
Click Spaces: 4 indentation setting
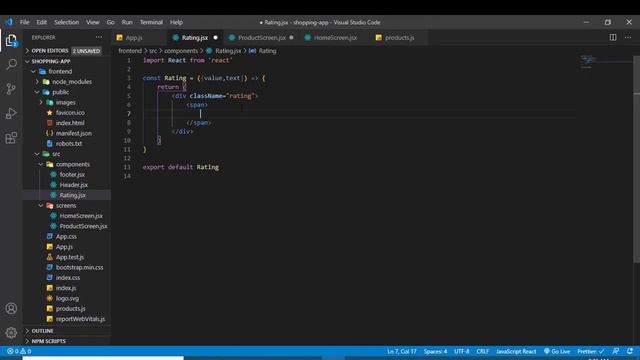pos(435,351)
